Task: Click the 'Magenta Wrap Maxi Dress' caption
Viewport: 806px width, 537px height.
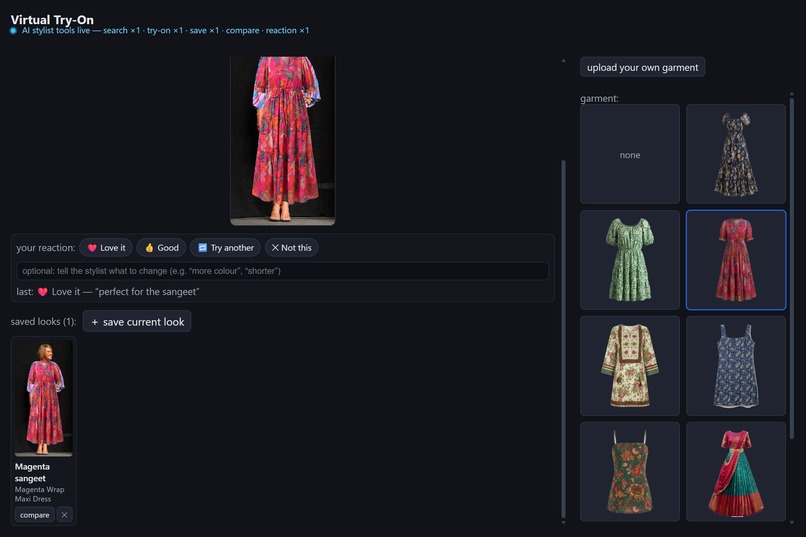Action: tap(40, 494)
